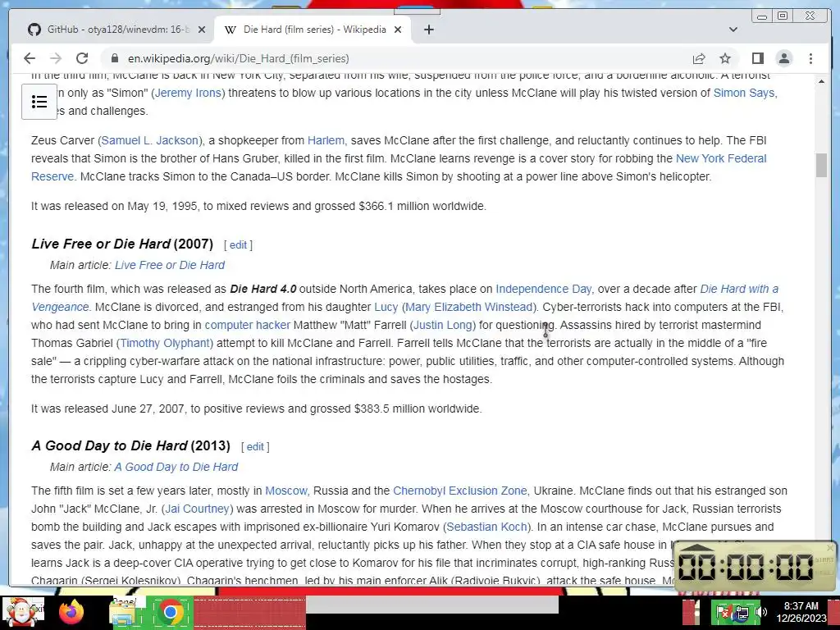Image resolution: width=840 pixels, height=630 pixels.
Task: Follow the Simon Says link
Action: [x=743, y=93]
